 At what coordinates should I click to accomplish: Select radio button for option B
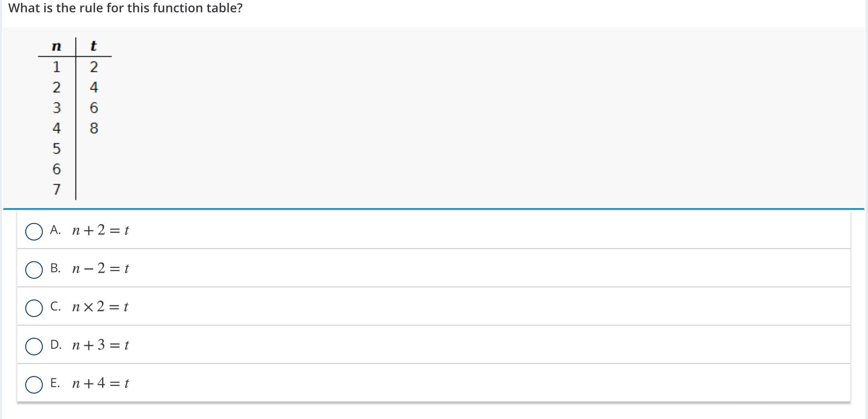34,270
